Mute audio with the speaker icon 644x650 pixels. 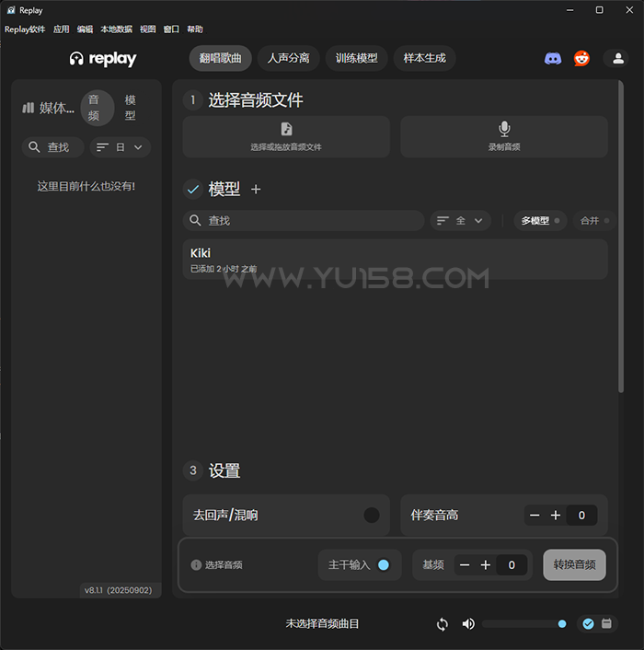(468, 624)
